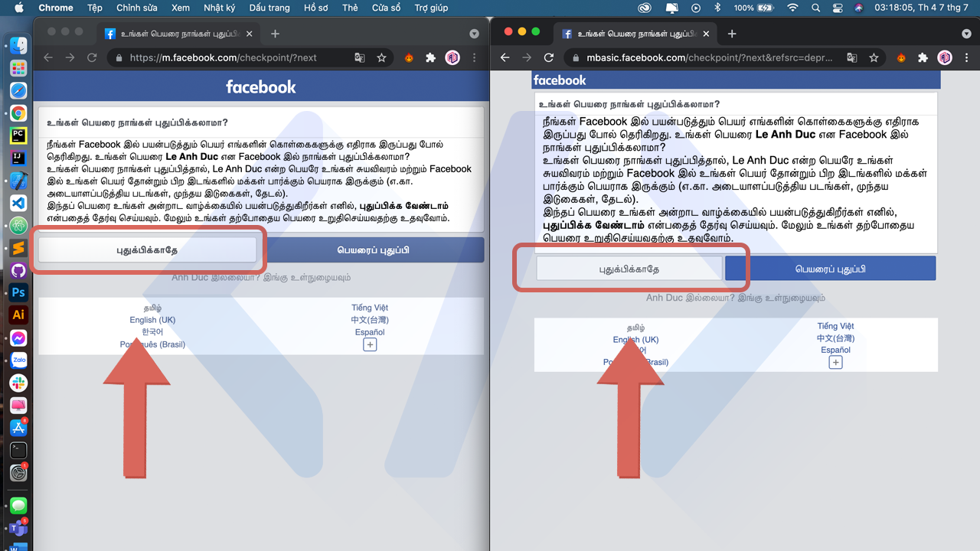Click இங்கு உள்நுழையவும் link in left window
This screenshot has height=551, width=980.
306,278
